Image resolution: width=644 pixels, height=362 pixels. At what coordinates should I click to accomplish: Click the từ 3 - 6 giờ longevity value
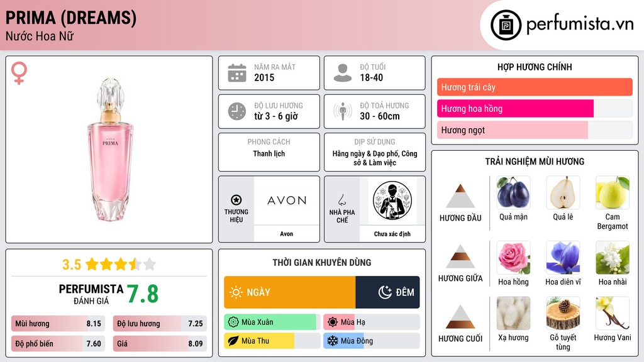tap(275, 116)
